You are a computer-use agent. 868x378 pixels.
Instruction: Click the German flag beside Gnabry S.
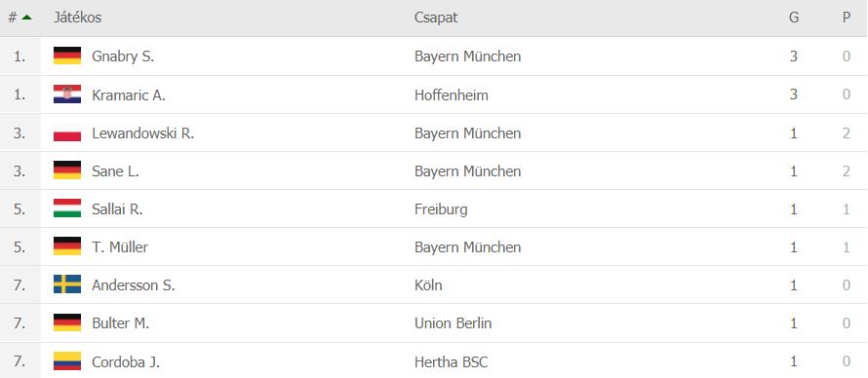coord(67,56)
